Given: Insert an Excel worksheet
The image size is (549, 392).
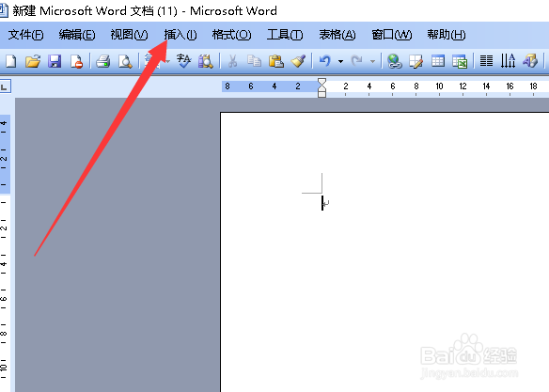Looking at the screenshot, I should (460, 61).
